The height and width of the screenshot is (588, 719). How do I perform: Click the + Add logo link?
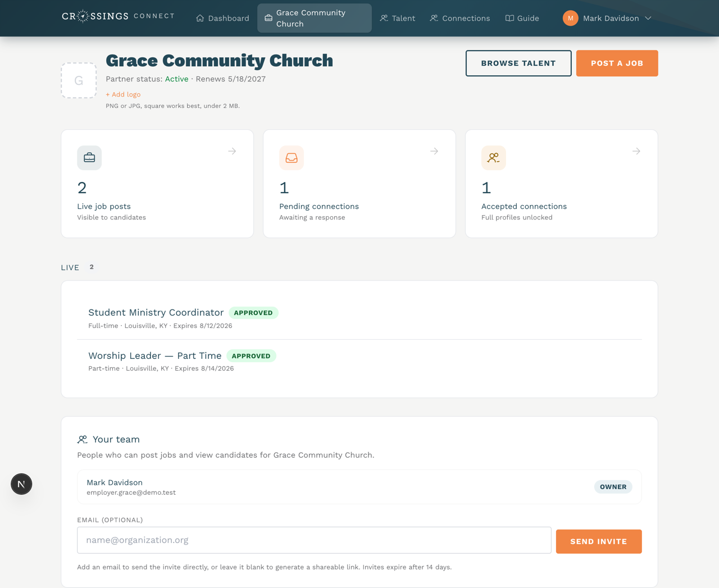tap(123, 94)
